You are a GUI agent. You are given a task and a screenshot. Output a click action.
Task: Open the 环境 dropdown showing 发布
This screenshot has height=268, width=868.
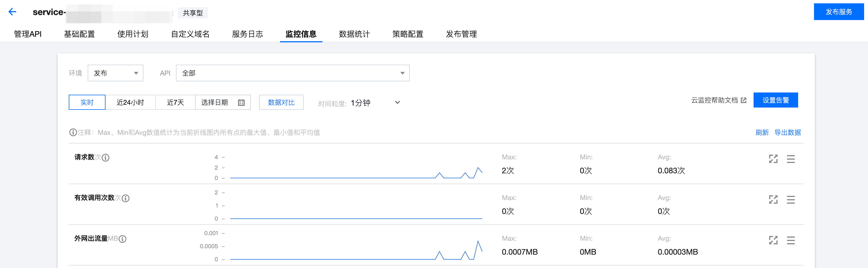click(x=116, y=73)
